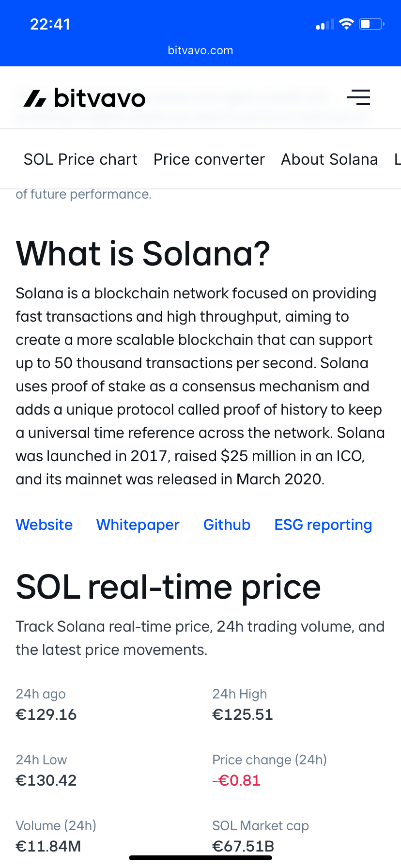
Task: Switch to SOL Price chart tab
Action: (x=80, y=159)
